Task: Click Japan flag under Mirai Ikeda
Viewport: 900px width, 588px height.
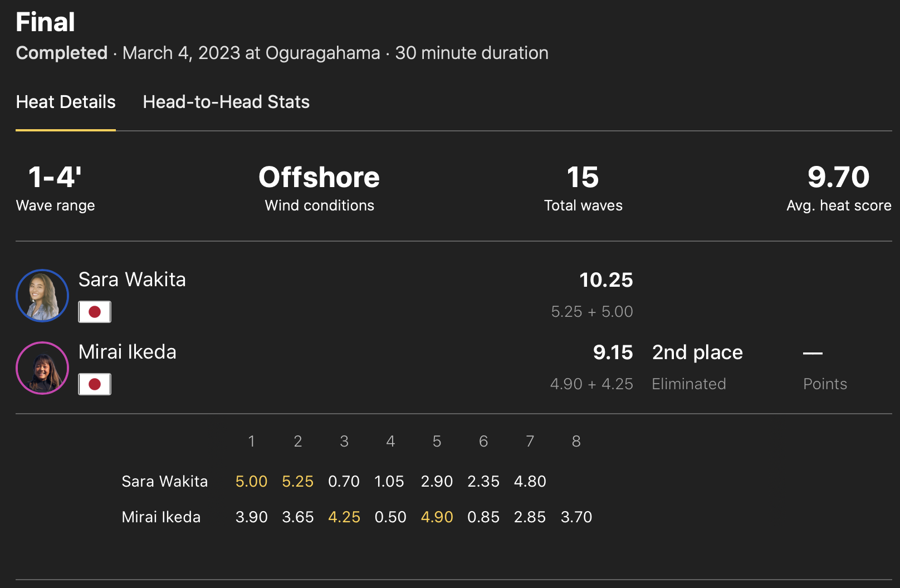Action: click(x=95, y=384)
